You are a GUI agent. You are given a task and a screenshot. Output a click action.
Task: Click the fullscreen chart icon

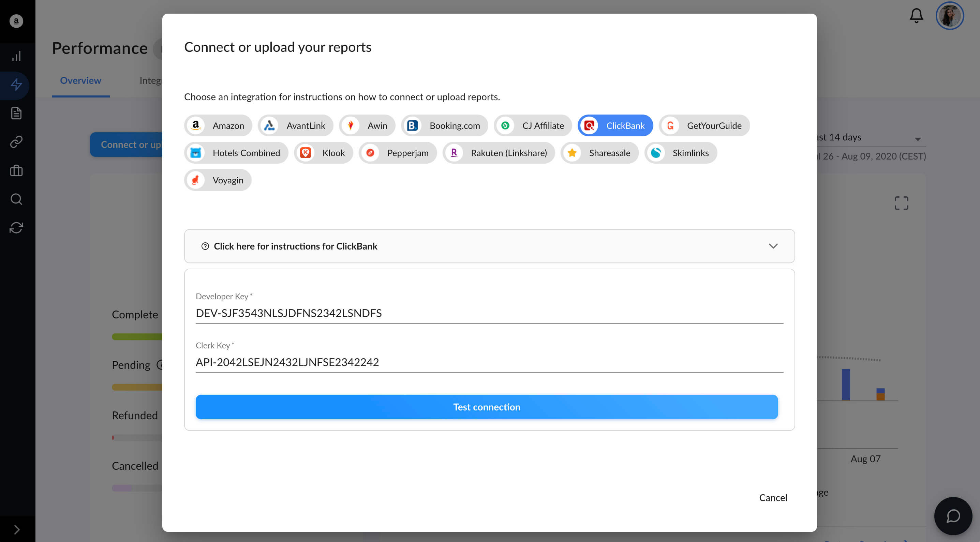click(901, 203)
